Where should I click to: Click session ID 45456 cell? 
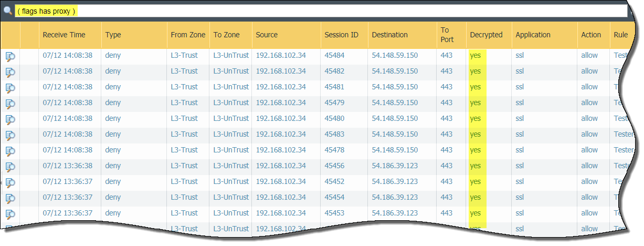pos(334,166)
